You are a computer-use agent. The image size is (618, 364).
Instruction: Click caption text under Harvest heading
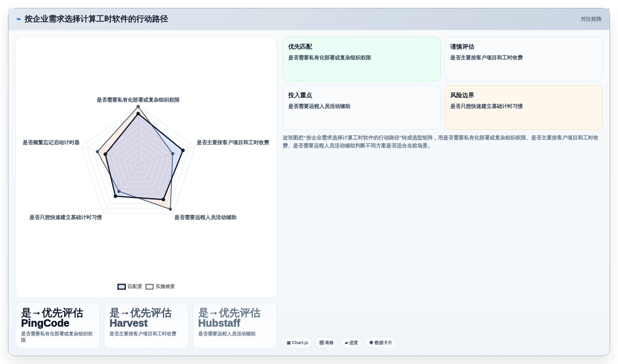[143, 334]
